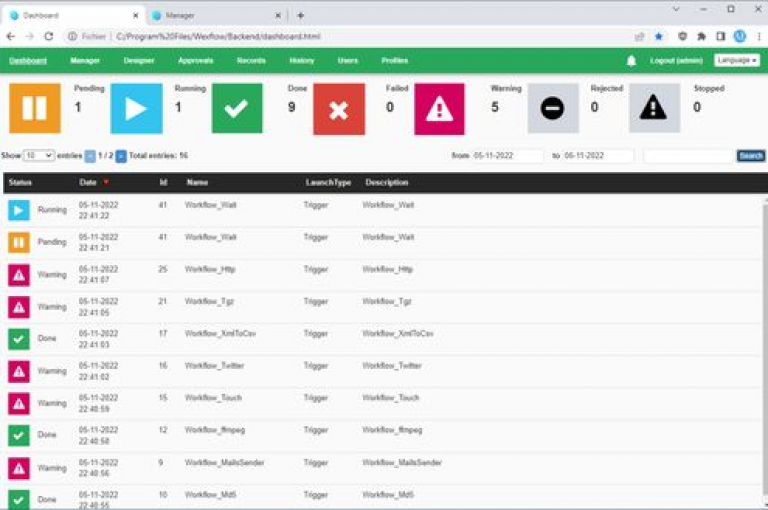Bookmark page with star icon
Image resolution: width=768 pixels, height=510 pixels.
[659, 36]
